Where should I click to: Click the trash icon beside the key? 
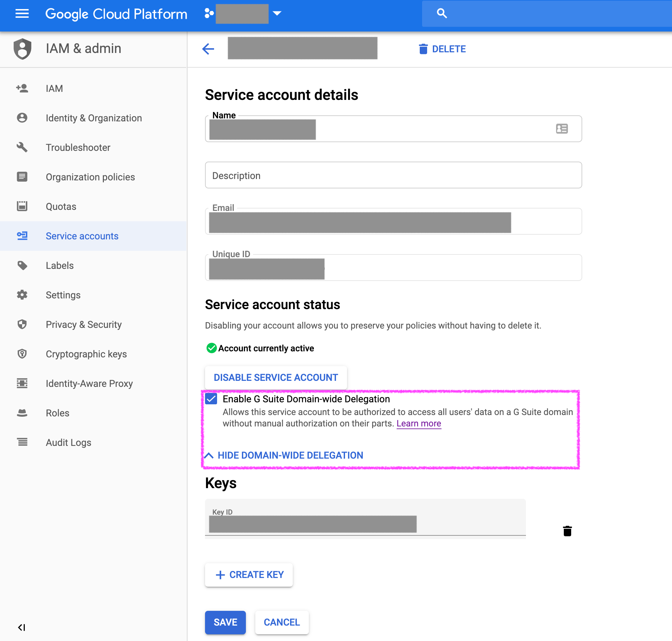click(567, 531)
